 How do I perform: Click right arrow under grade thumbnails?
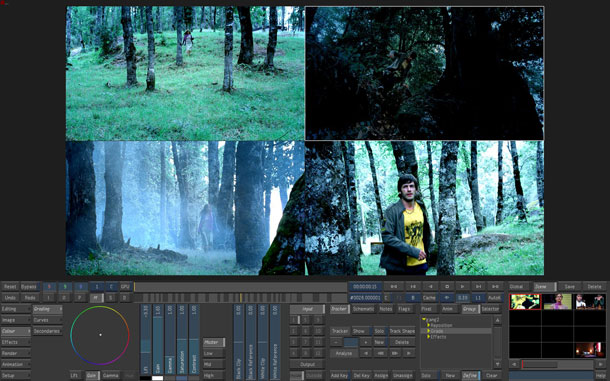click(x=601, y=365)
